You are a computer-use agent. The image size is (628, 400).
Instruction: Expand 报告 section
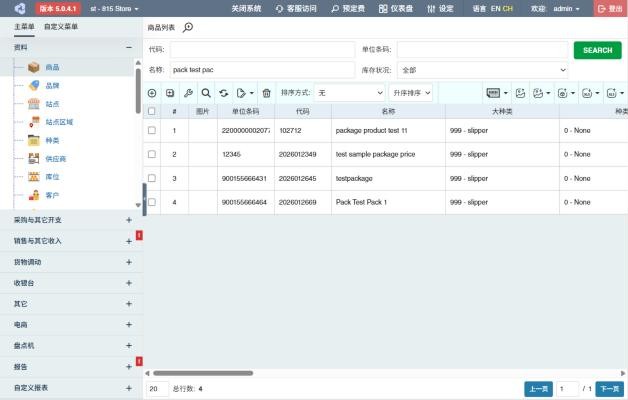(x=129, y=367)
